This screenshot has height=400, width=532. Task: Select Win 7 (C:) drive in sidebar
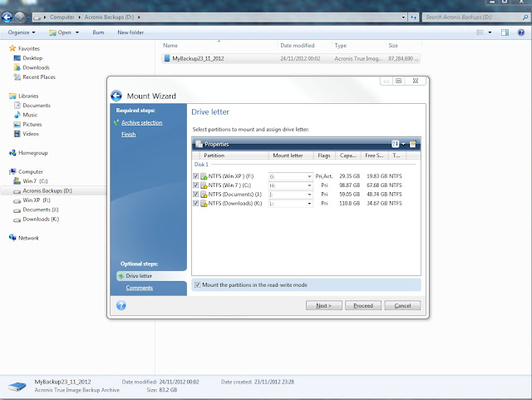coord(35,181)
